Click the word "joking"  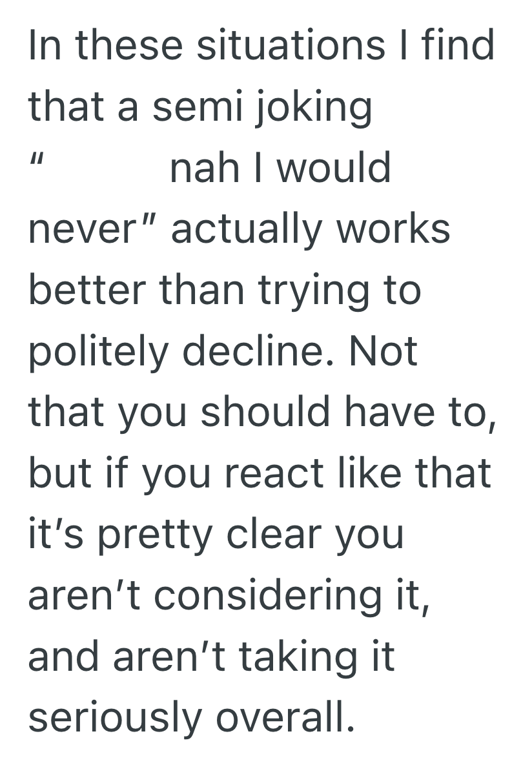(312, 108)
